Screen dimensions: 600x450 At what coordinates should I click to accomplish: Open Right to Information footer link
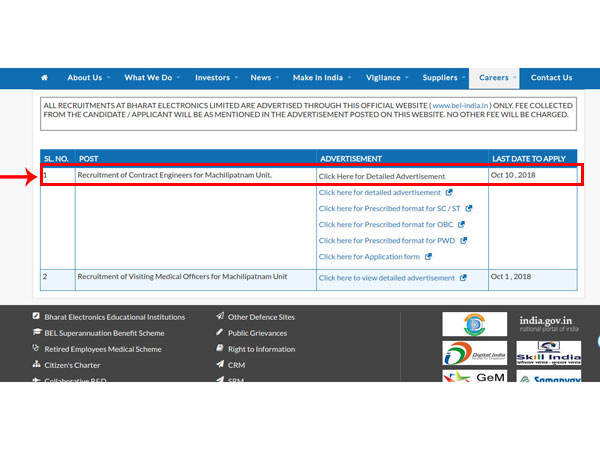pos(262,349)
